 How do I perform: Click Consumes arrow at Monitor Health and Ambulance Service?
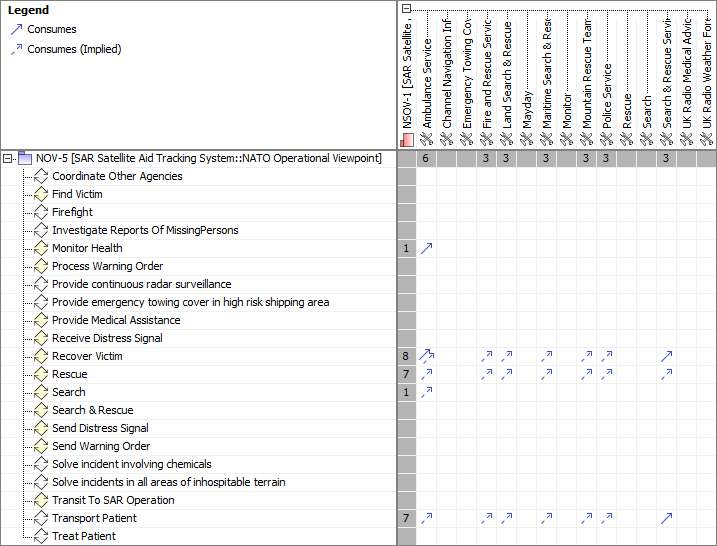tap(426, 248)
